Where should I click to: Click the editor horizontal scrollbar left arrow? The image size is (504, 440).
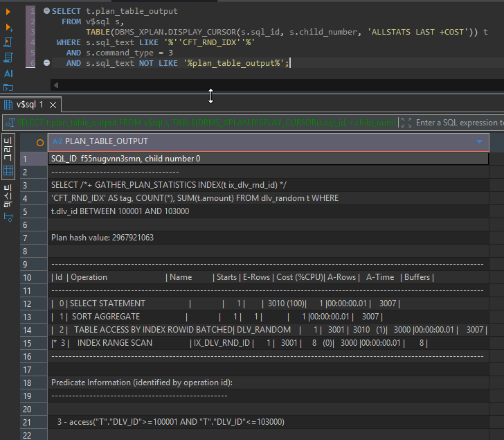(x=56, y=85)
